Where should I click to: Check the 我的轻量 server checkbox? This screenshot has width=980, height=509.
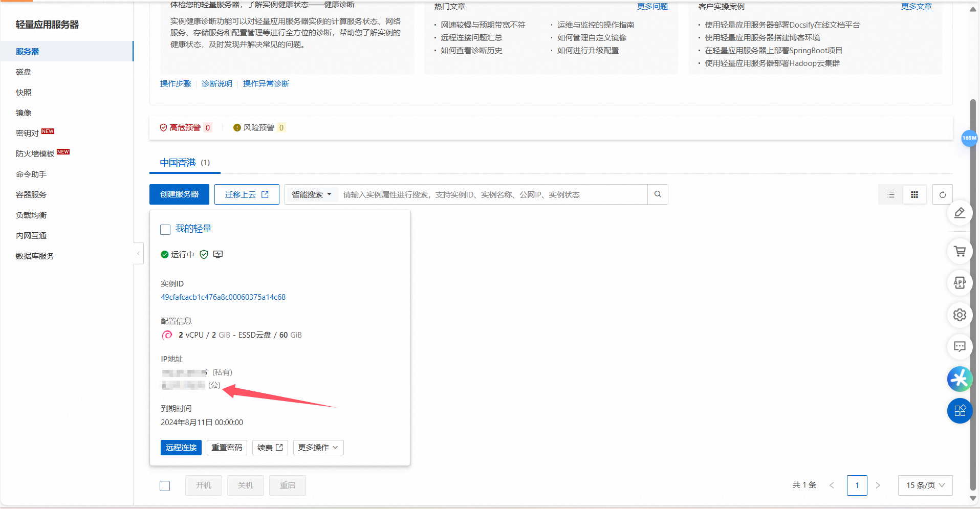(x=165, y=230)
